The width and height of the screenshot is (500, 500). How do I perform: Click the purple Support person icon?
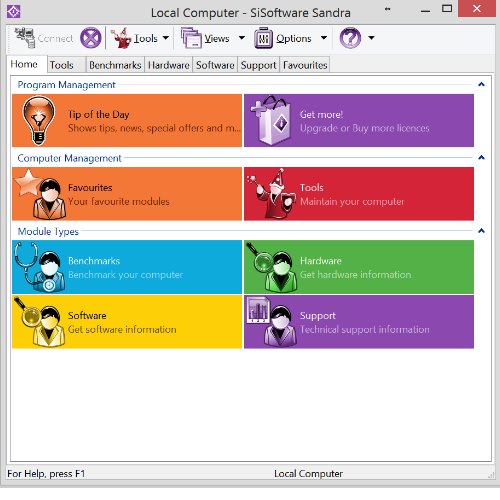tap(272, 322)
